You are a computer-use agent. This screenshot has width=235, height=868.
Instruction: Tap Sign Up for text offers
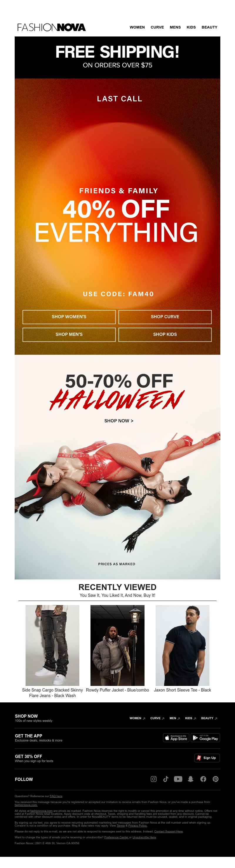[x=207, y=758]
